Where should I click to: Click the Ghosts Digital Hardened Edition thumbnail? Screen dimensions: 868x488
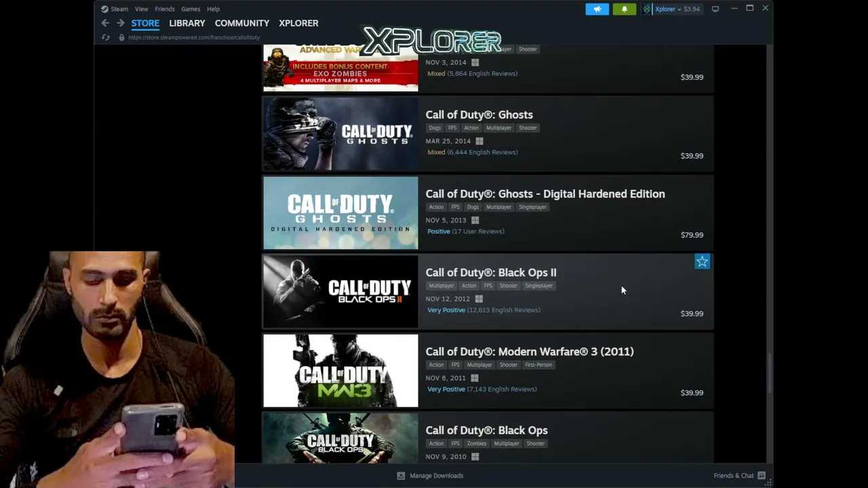click(340, 213)
